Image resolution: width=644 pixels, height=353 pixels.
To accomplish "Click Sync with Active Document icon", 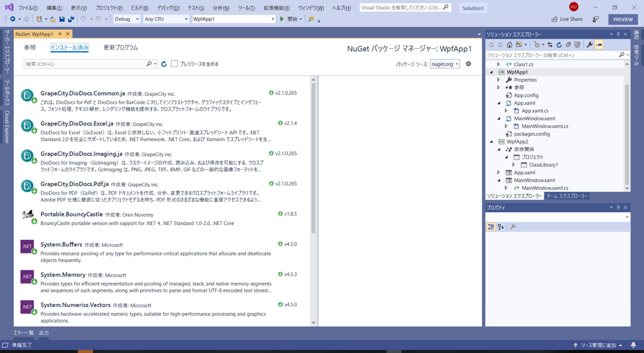I will [550, 45].
